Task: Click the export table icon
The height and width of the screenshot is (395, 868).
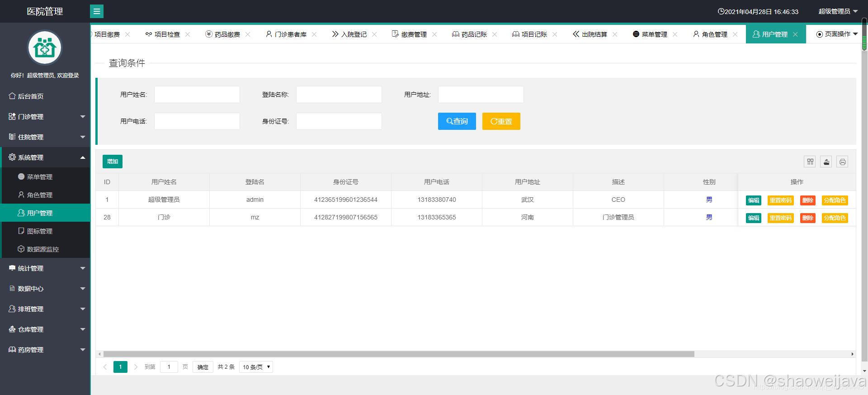Action: click(x=826, y=162)
